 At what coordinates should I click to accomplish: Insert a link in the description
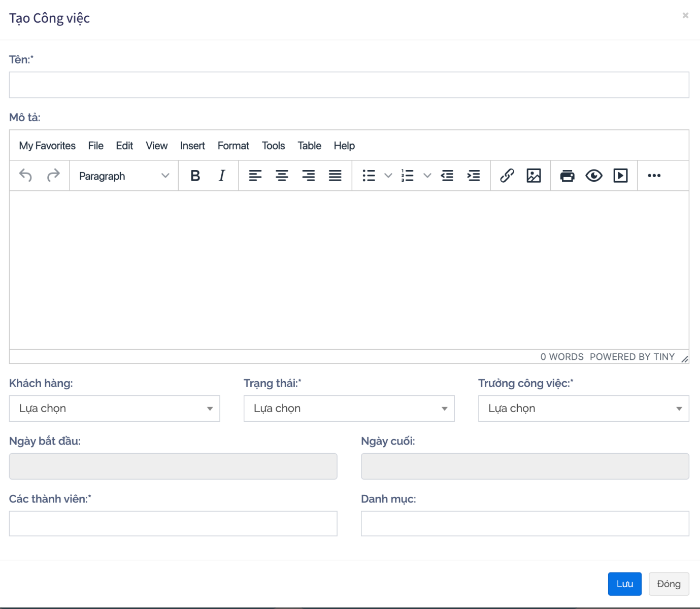tap(507, 176)
